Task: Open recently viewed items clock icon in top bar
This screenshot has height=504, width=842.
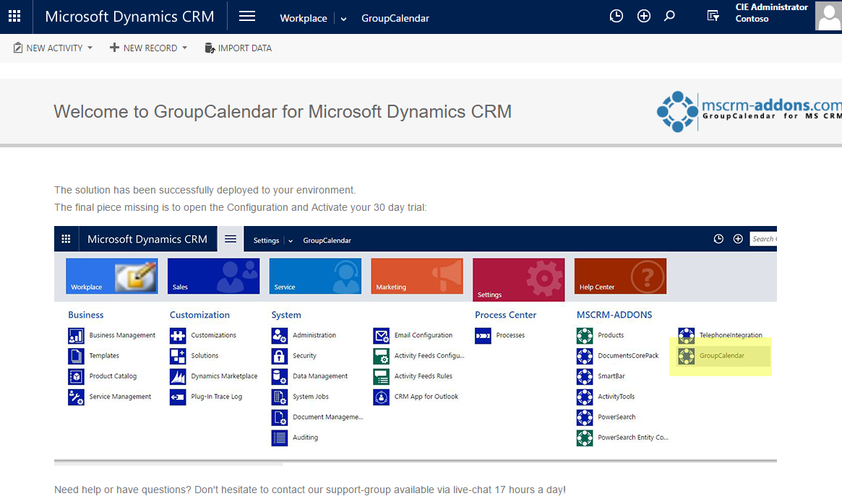Action: (616, 17)
